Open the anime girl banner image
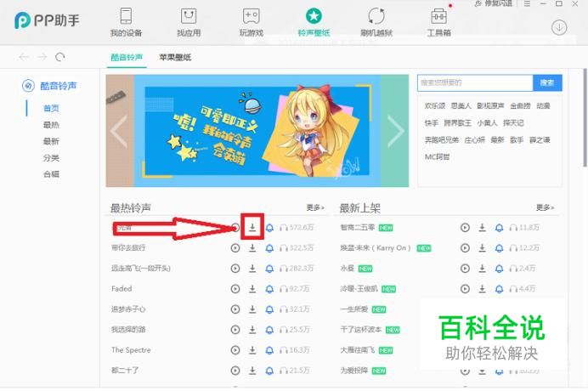588x391 pixels. tap(257, 131)
